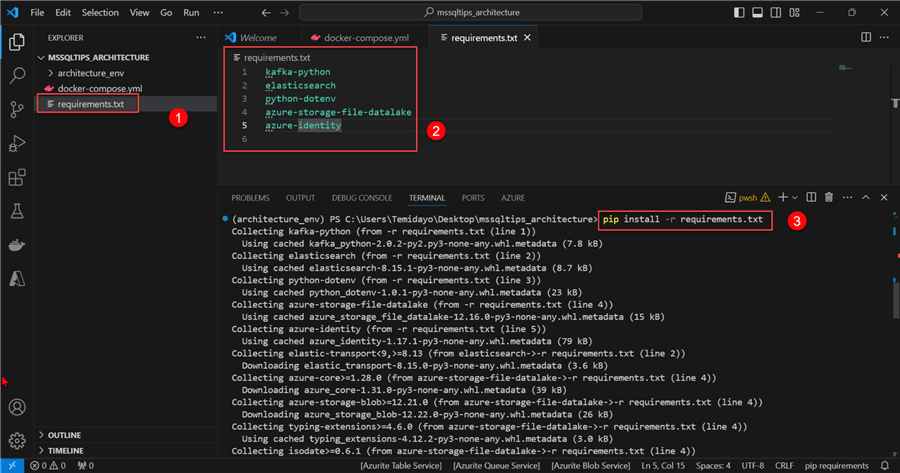Open the new terminal launch profile dropdown

coord(795,198)
